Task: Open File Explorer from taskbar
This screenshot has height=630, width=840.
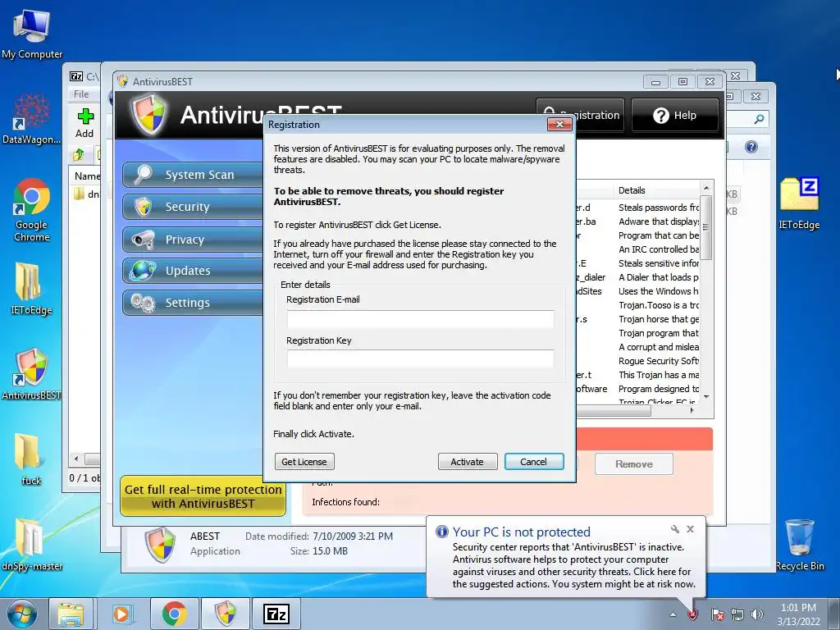Action: tap(71, 614)
